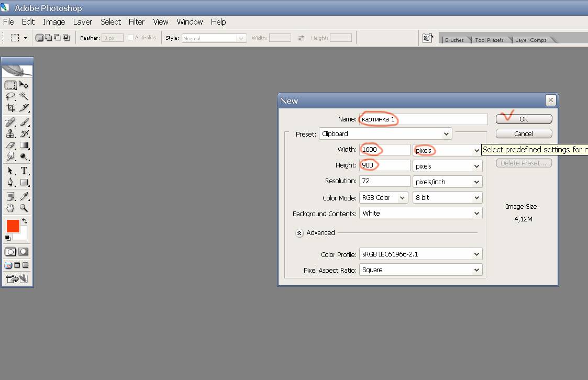Open the Filter menu

[x=137, y=22]
